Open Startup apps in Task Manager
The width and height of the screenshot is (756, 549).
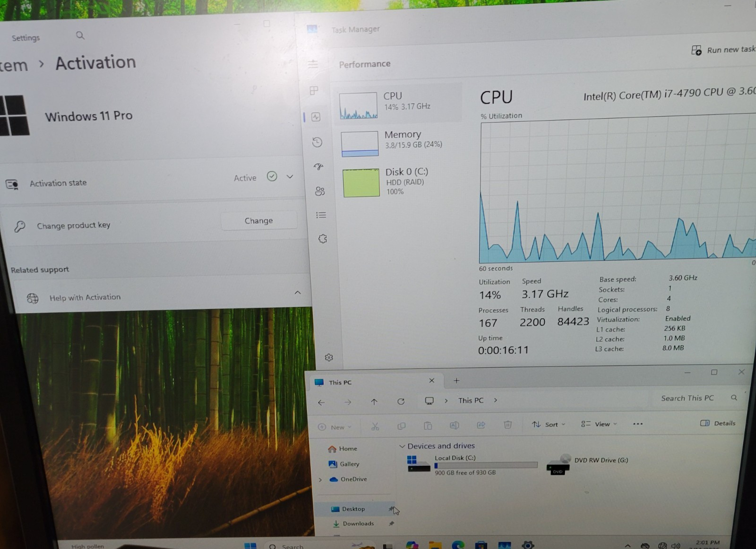[x=318, y=166]
